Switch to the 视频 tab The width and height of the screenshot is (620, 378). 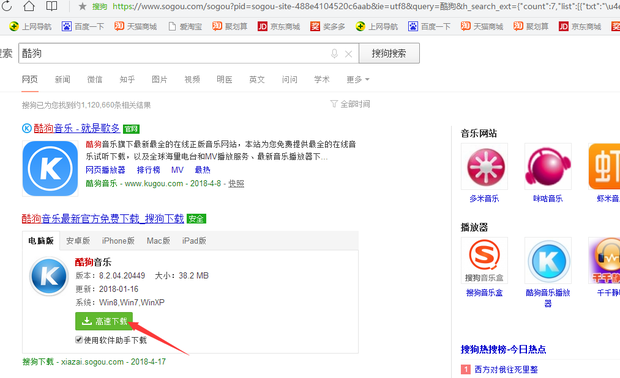point(192,79)
